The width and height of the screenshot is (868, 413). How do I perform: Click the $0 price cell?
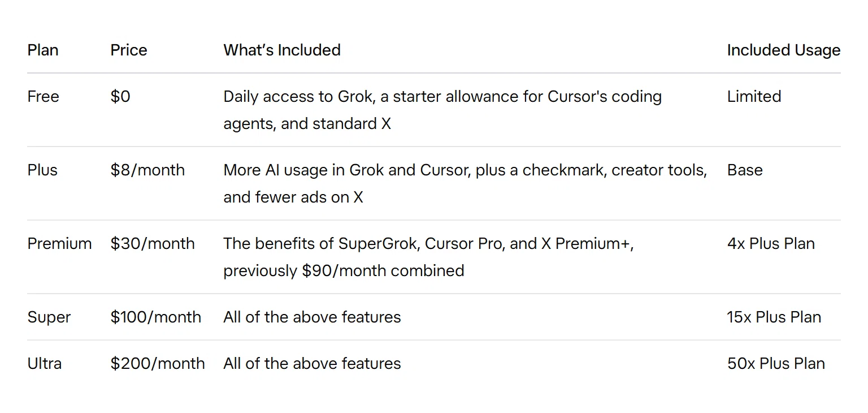[x=120, y=96]
